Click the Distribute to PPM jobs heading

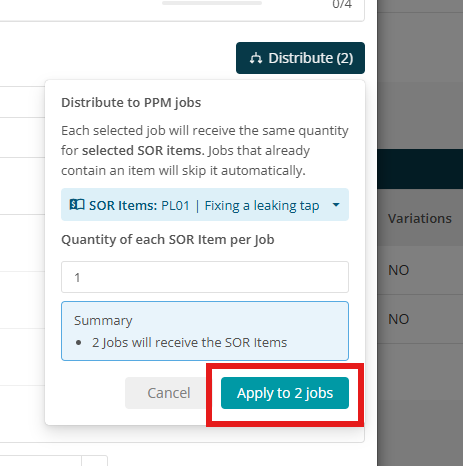pos(131,103)
